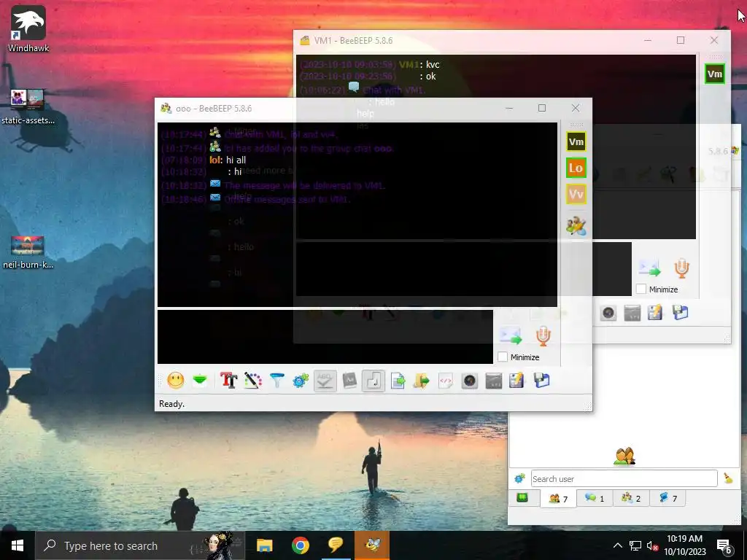Click the BeeBEEP bee icon in taskbar
This screenshot has width=747, height=560.
click(372, 545)
